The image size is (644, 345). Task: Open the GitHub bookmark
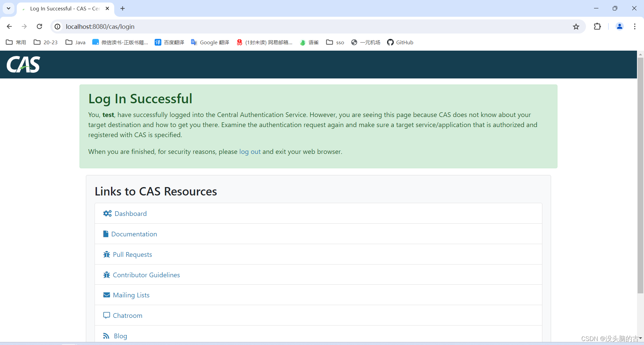400,42
